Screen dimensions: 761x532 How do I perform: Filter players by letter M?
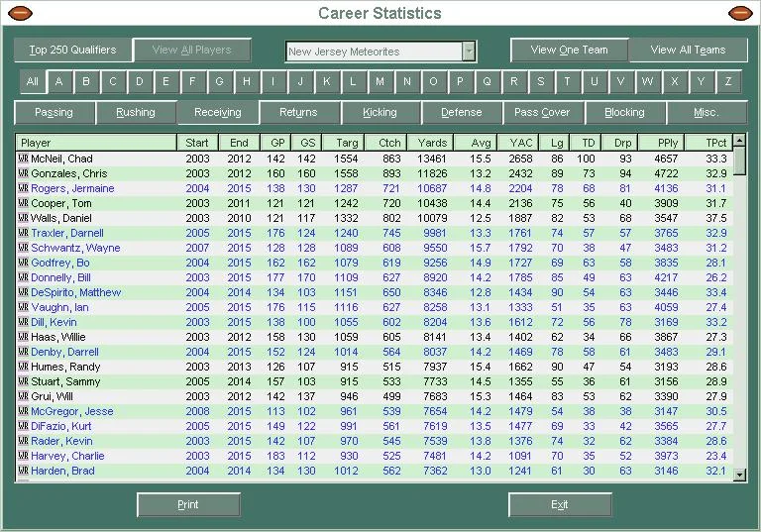click(x=380, y=81)
